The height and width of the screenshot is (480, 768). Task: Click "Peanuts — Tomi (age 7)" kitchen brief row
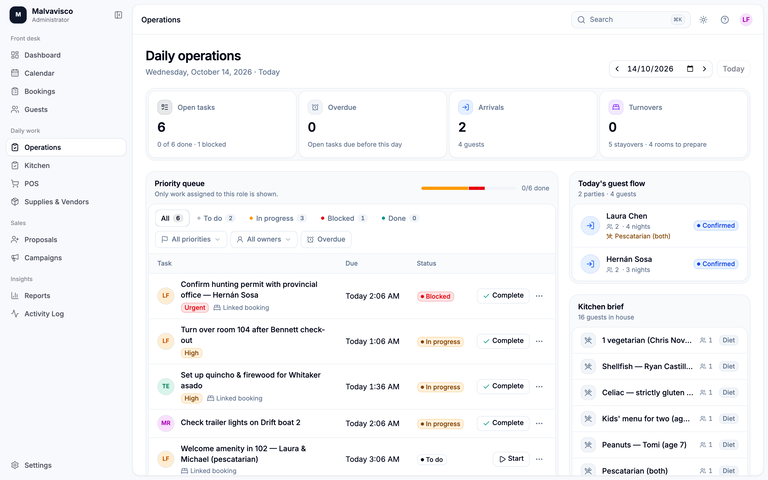[x=659, y=445]
